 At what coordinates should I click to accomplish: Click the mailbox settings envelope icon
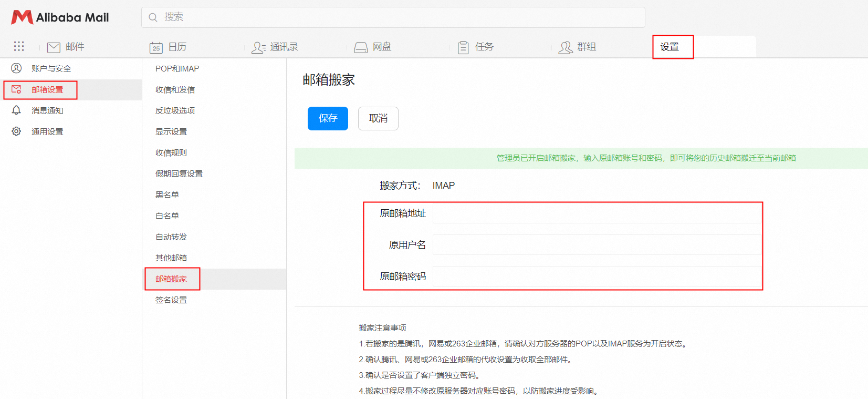coord(16,89)
